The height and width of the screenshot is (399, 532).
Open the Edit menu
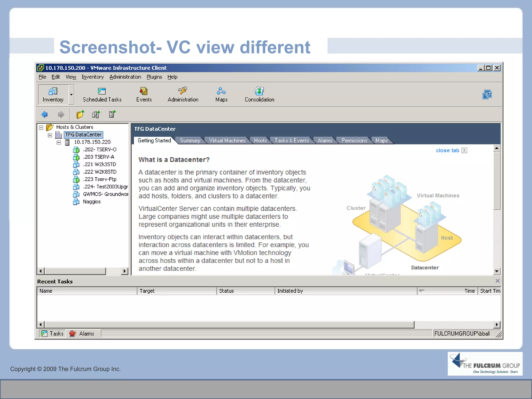56,77
